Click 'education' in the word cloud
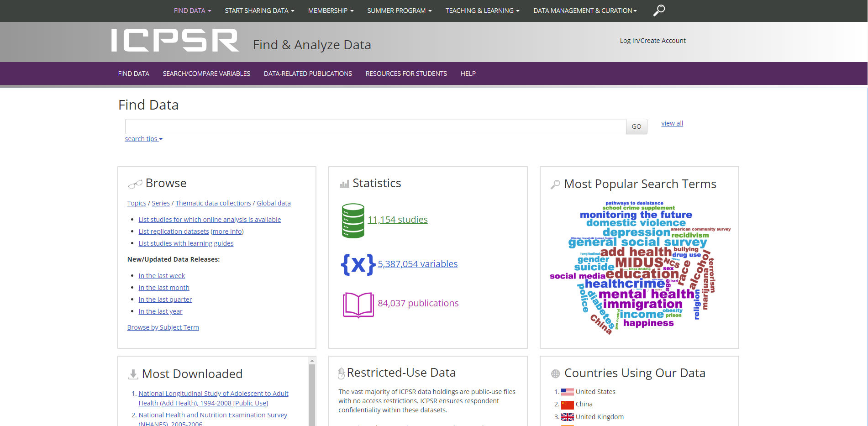This screenshot has height=426, width=868. click(x=642, y=274)
